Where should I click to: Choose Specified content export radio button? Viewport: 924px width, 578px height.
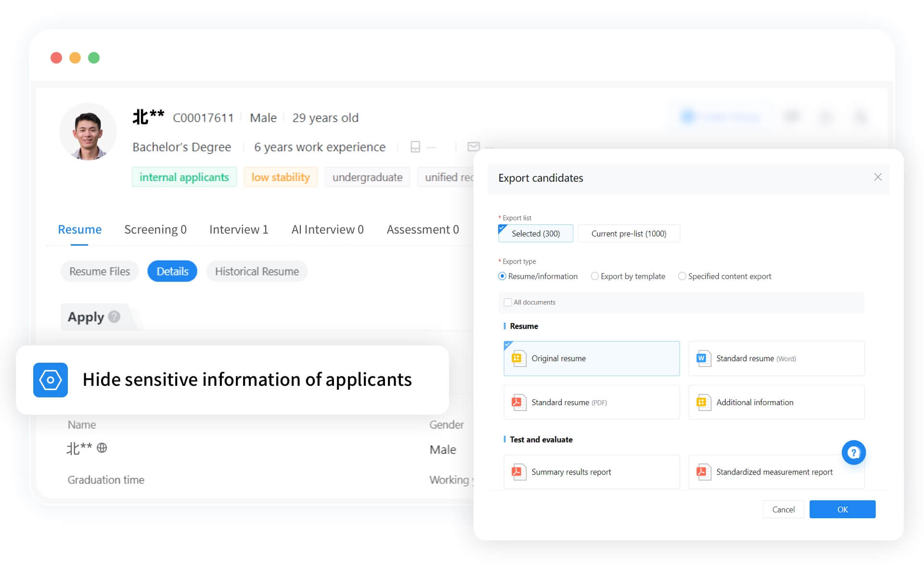[682, 276]
